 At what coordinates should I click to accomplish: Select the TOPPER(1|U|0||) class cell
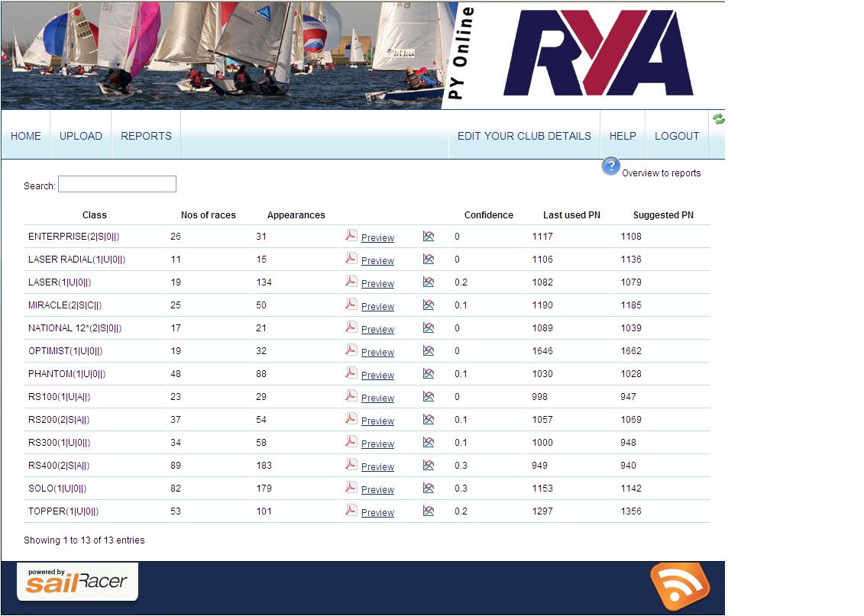click(63, 511)
